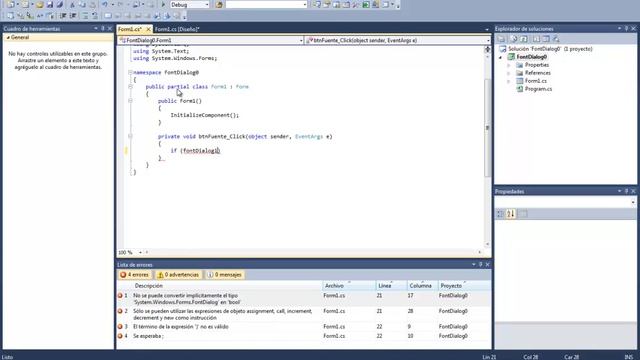The height and width of the screenshot is (360, 640).
Task: Click the Properties icon in Solution Explorer toolbar
Action: 502,39
